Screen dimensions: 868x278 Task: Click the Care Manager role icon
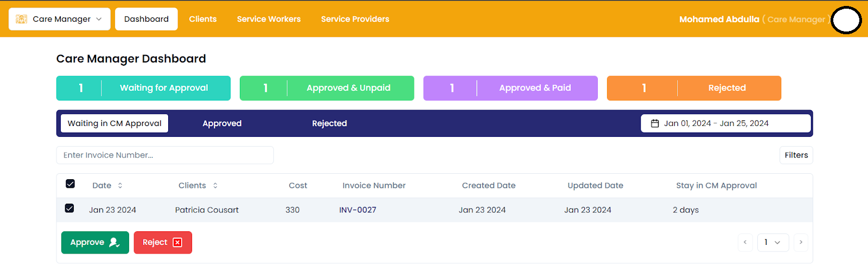click(x=21, y=19)
